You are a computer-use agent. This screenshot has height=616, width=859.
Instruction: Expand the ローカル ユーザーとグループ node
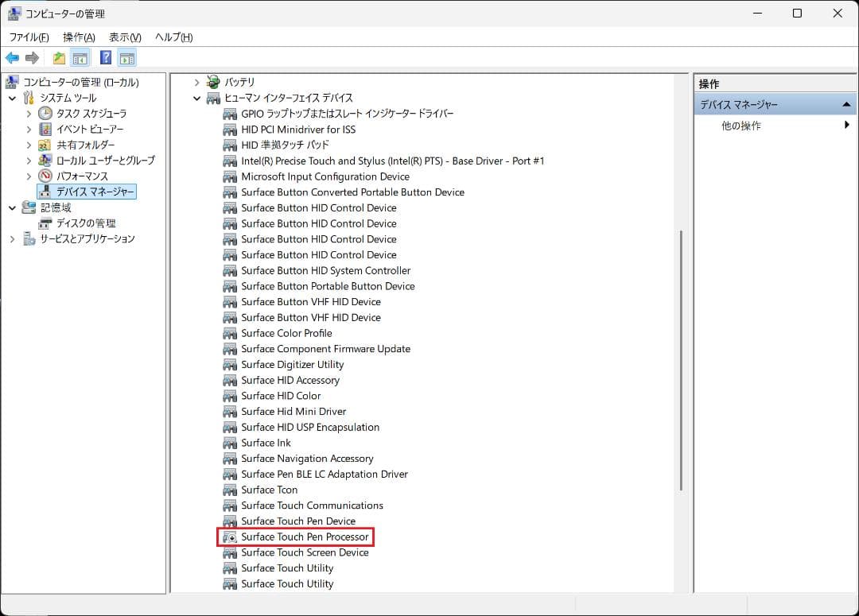[29, 161]
